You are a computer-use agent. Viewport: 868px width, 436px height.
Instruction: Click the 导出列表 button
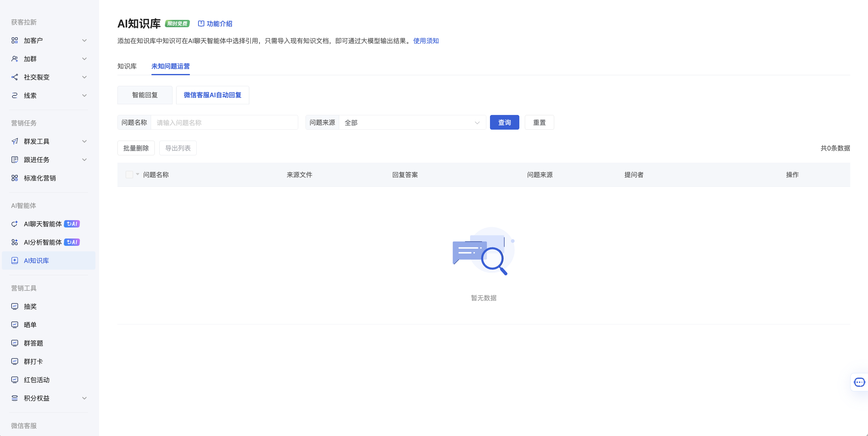click(178, 148)
